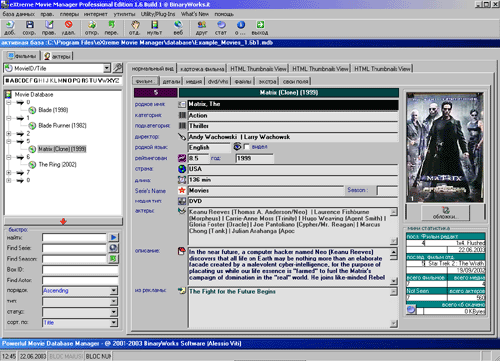Open the 'статус' status dropdown
This screenshot has width=500, height=361.
pos(114,312)
